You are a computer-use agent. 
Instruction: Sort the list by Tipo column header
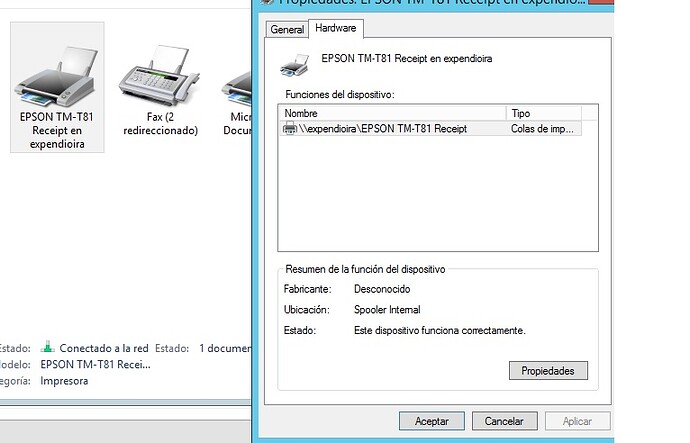[544, 113]
